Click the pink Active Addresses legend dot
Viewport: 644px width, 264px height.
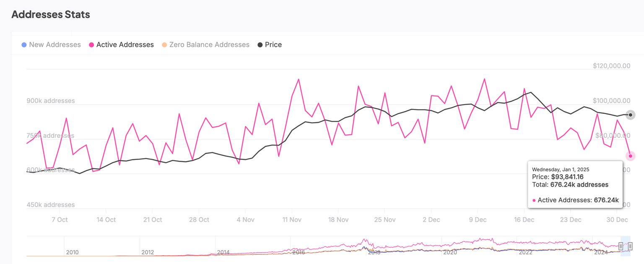point(91,45)
